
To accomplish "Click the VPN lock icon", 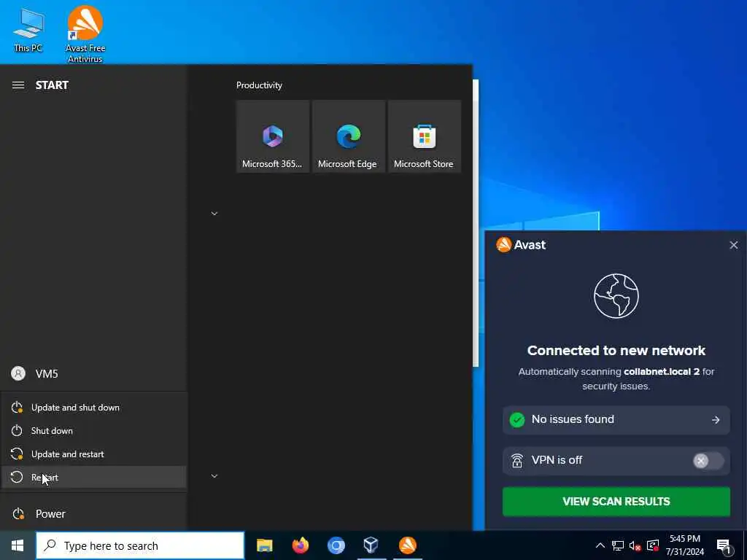I will tap(517, 461).
